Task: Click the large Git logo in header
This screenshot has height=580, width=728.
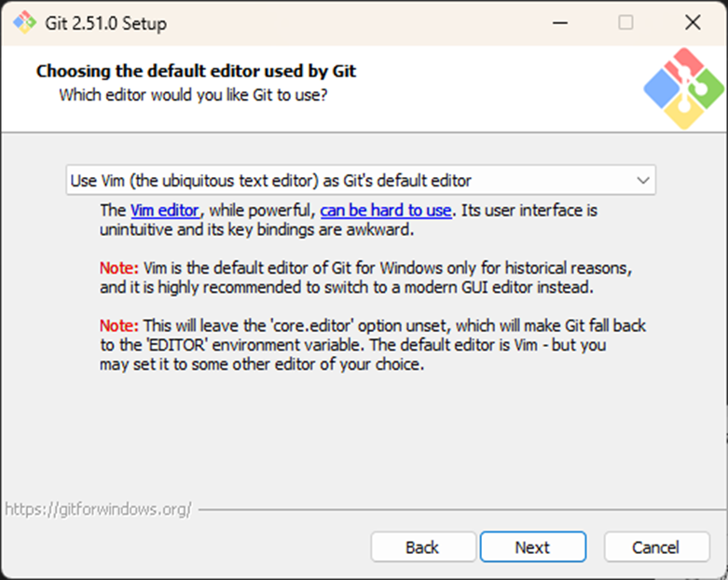Action: 682,88
